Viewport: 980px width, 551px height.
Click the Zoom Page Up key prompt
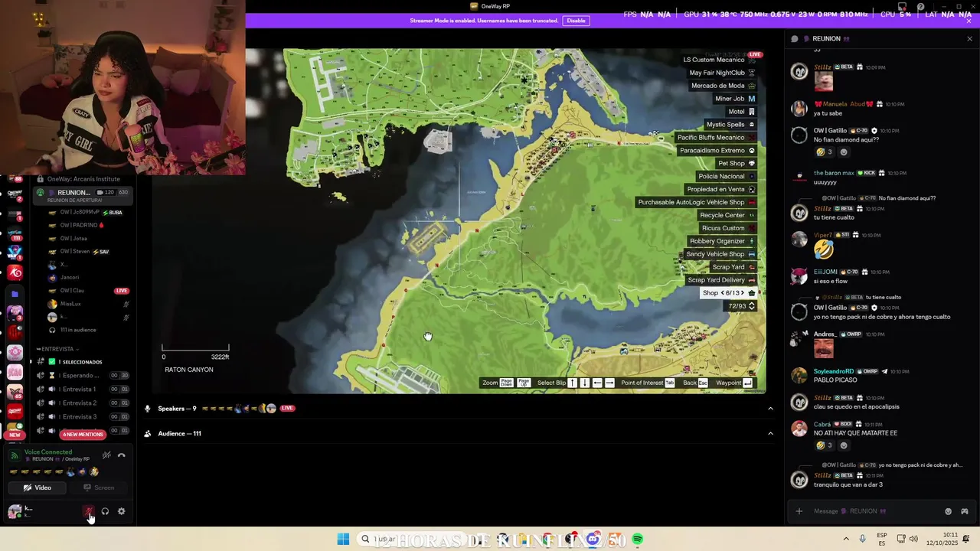[x=524, y=383]
